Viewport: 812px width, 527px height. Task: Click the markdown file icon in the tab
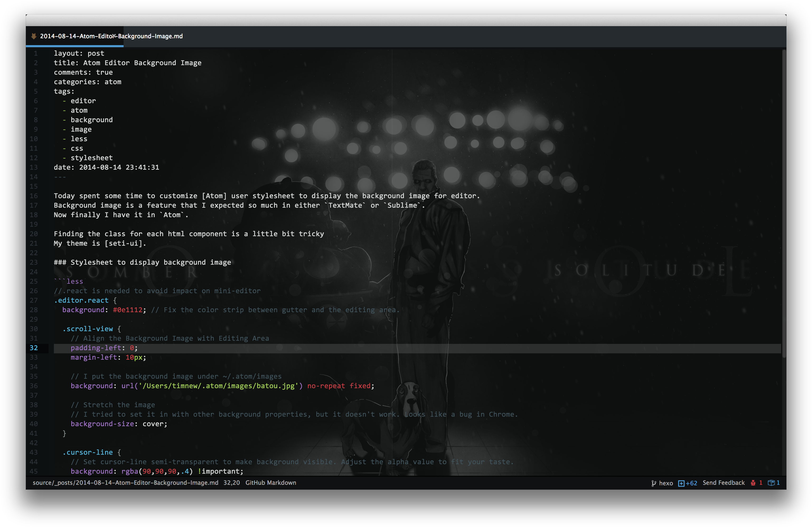(34, 36)
